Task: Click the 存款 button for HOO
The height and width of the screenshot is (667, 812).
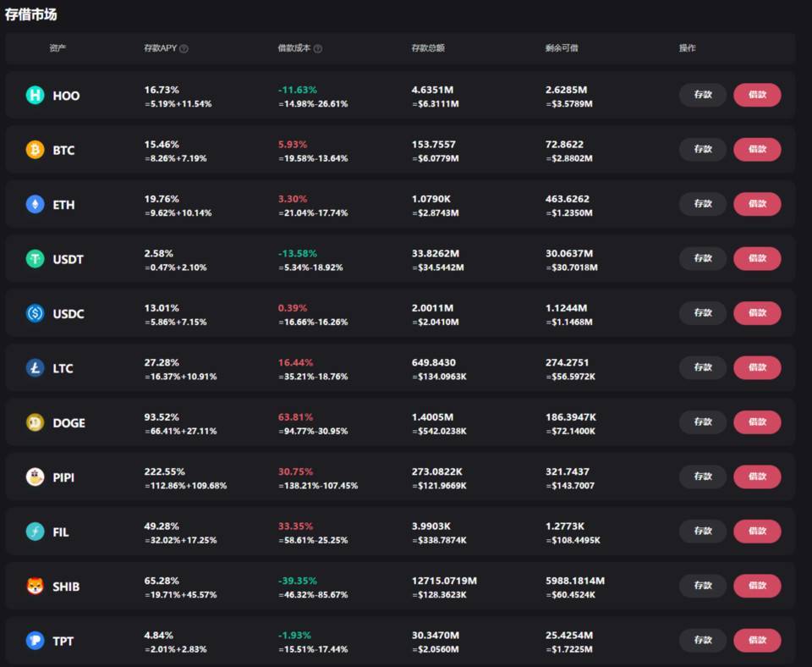Action: [703, 95]
